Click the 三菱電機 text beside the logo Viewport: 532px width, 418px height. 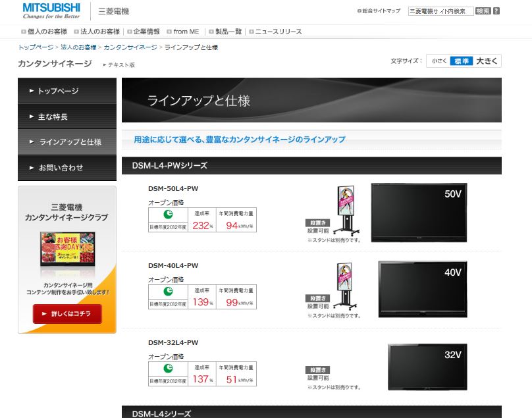click(x=113, y=11)
